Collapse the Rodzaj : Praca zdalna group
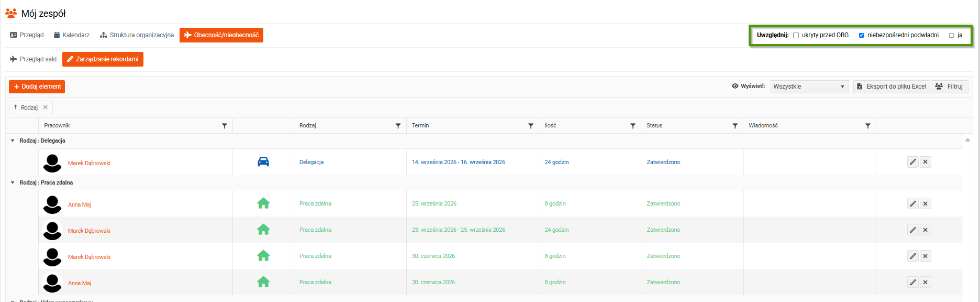The width and height of the screenshot is (980, 302). click(x=13, y=182)
